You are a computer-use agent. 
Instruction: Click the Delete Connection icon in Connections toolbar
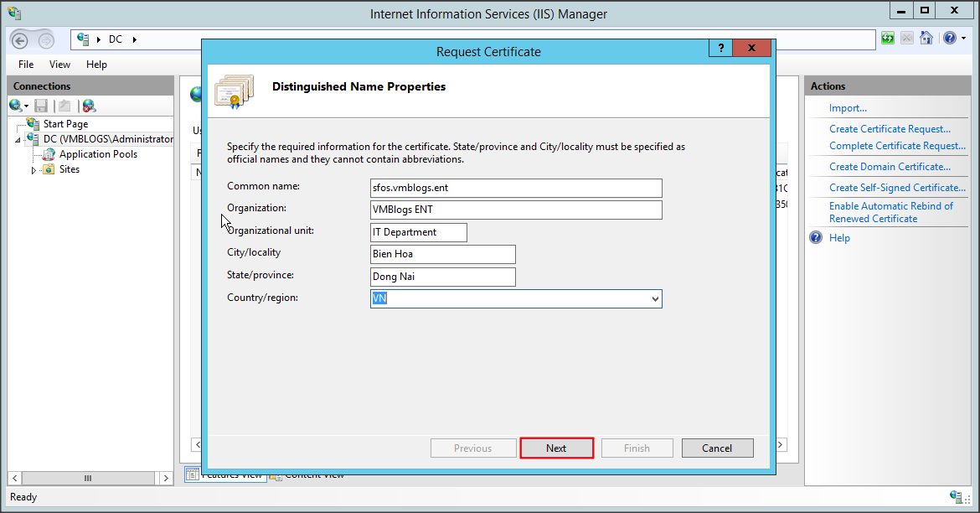[88, 106]
